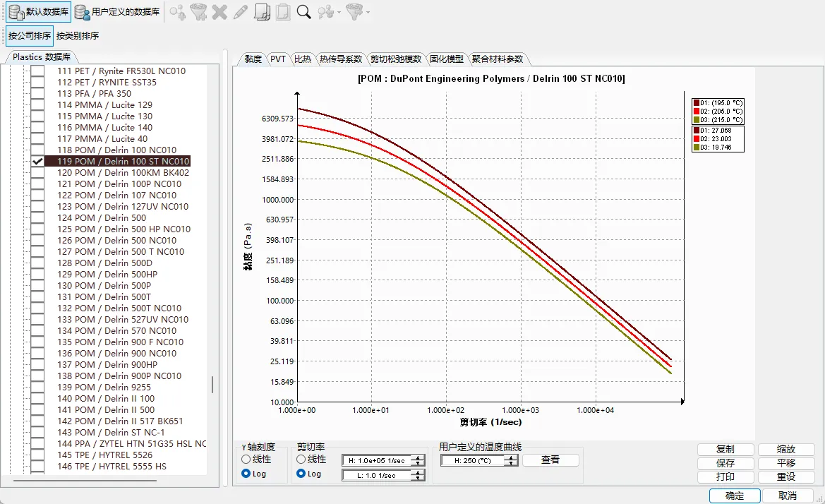The height and width of the screenshot is (504, 825).
Task: Select 线性 radio for 剪切率
Action: 301,460
